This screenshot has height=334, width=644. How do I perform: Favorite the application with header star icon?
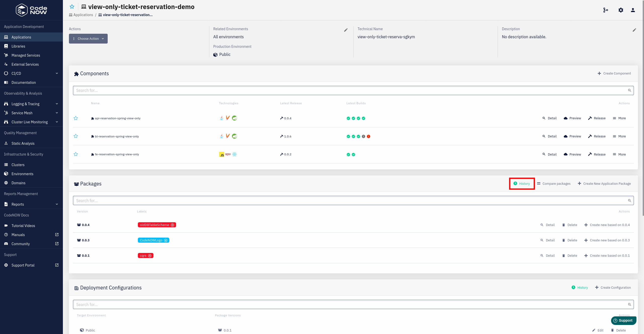point(72,7)
